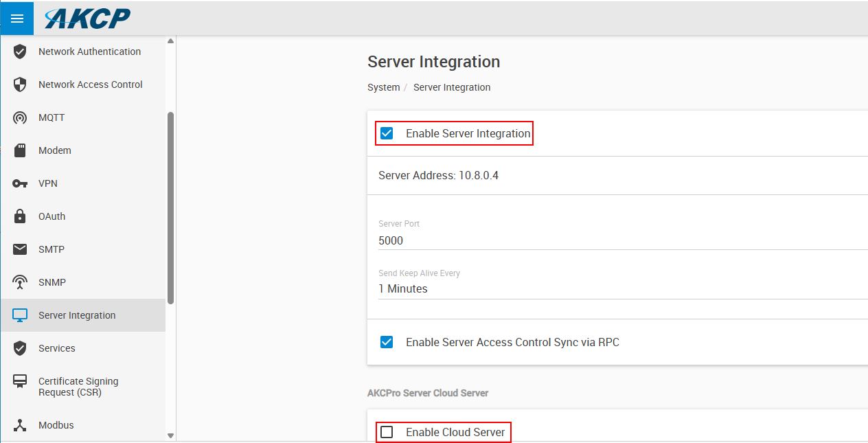Select Services in the sidebar menu
The image size is (868, 443).
(x=57, y=348)
